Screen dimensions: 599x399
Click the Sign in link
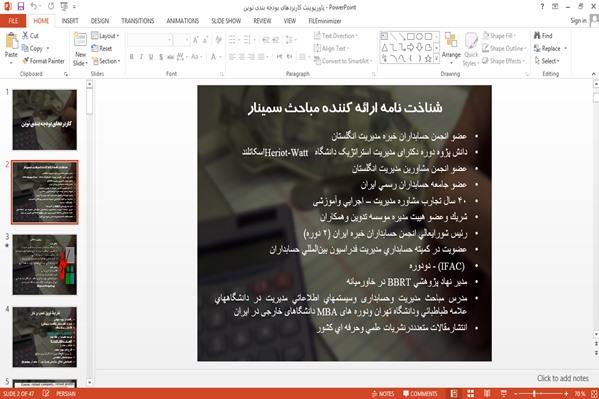pos(578,21)
